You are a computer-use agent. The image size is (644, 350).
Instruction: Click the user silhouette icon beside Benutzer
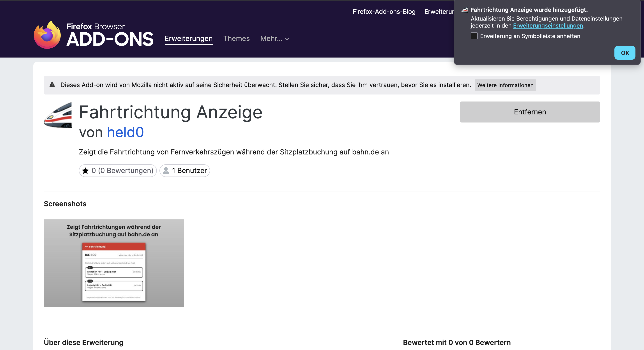[166, 170]
